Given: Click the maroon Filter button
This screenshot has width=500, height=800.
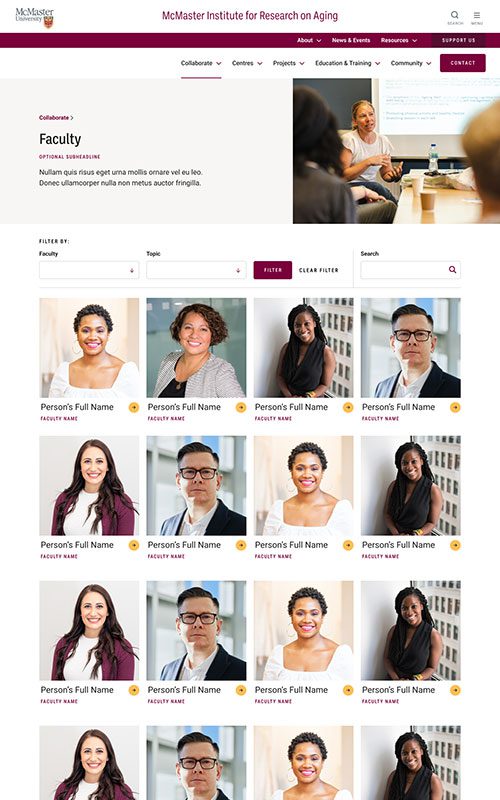Looking at the screenshot, I should click(x=272, y=270).
